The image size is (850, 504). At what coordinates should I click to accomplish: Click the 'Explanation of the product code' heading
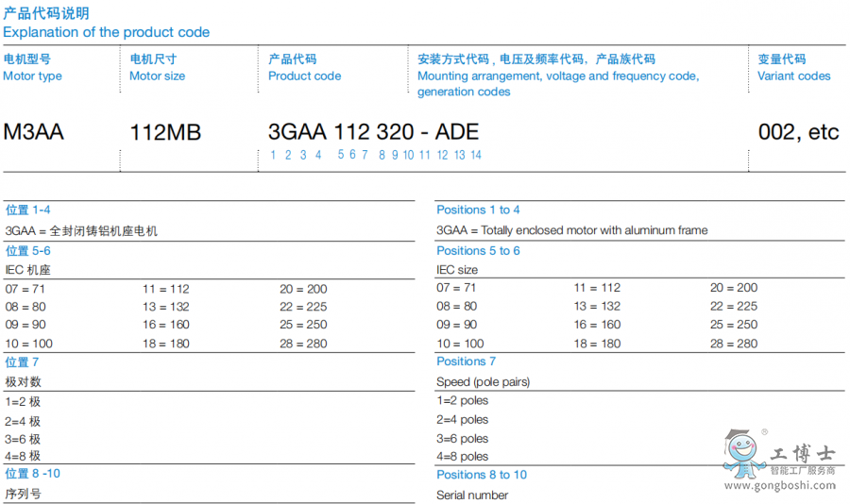(106, 32)
